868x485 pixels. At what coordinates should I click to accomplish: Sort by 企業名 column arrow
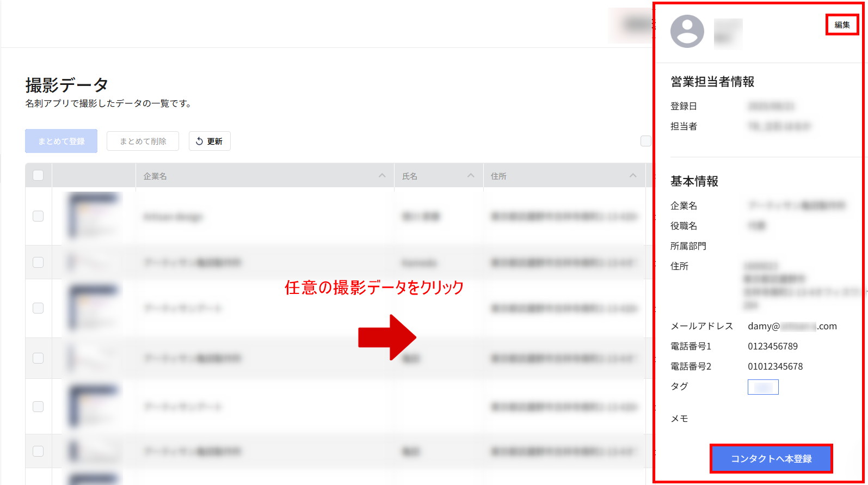[382, 176]
